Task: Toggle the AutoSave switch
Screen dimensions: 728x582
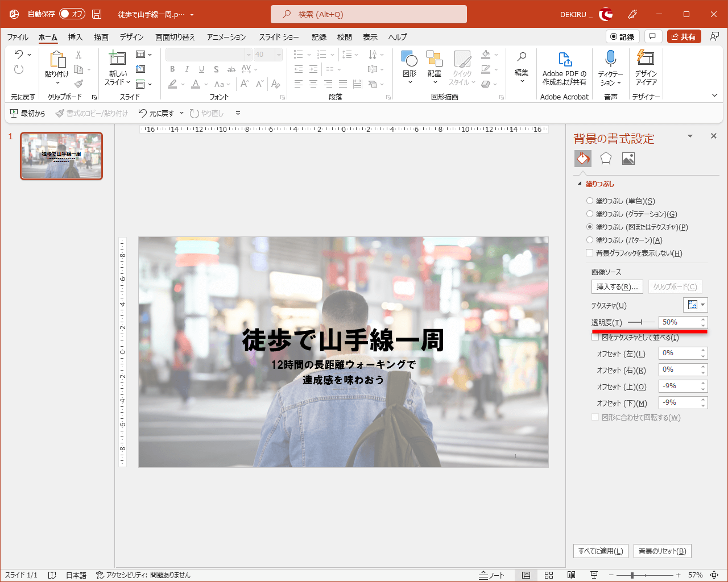Action: tap(72, 14)
